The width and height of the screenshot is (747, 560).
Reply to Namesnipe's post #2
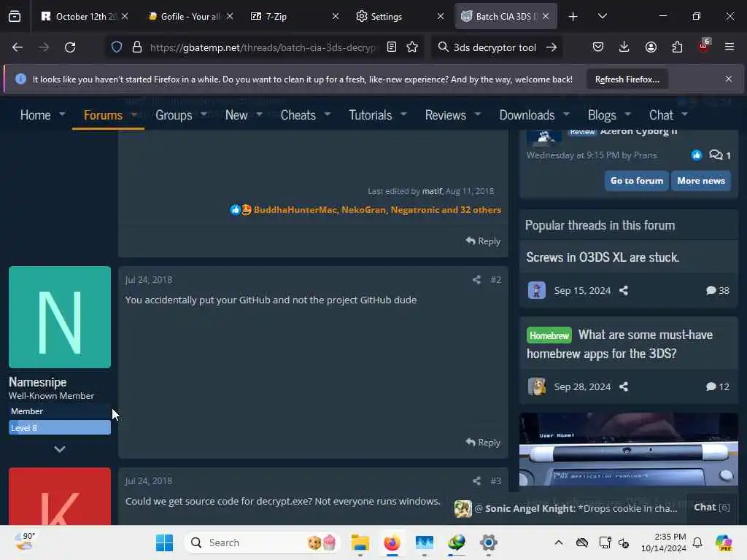coord(483,443)
